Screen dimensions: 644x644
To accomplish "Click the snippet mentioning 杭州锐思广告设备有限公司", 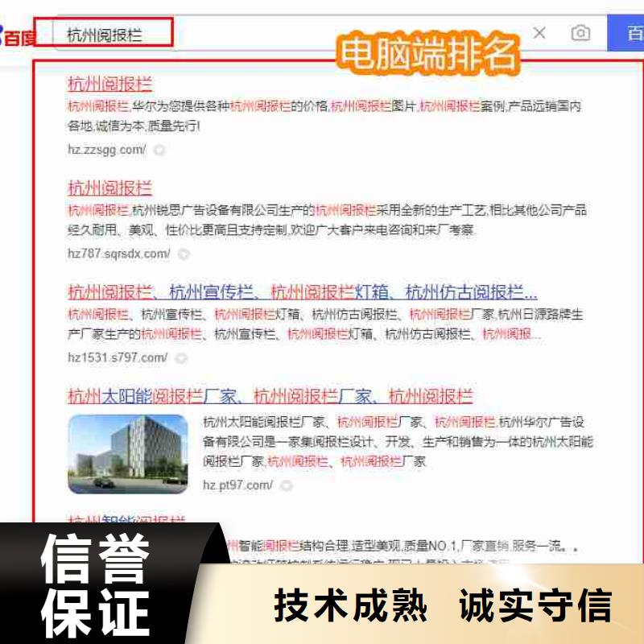I will point(327,220).
